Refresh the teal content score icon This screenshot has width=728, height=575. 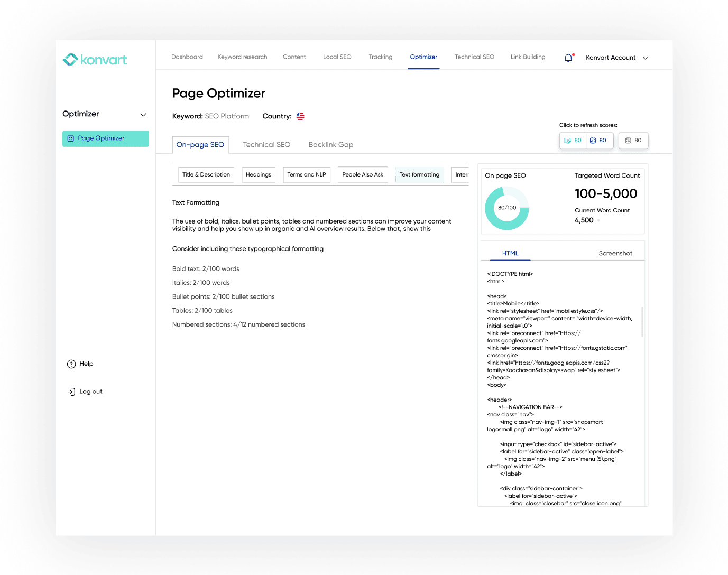pos(568,141)
